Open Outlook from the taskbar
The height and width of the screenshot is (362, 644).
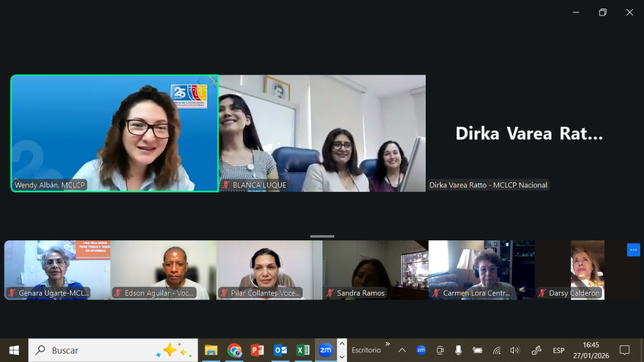tap(280, 350)
